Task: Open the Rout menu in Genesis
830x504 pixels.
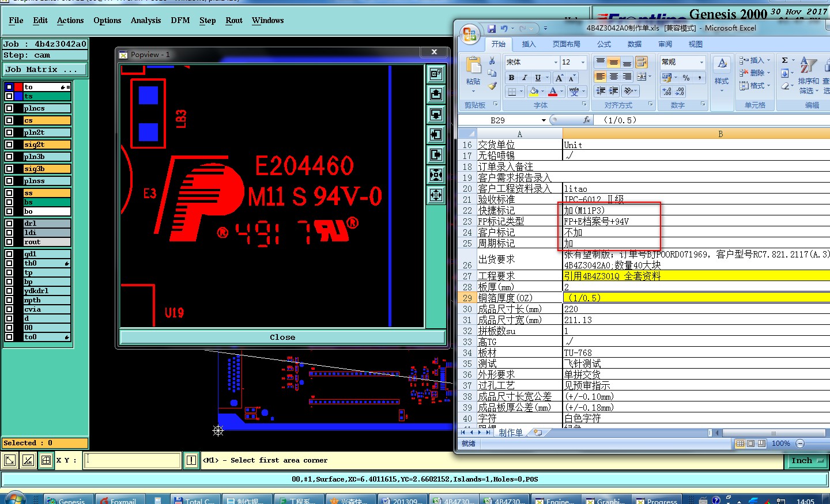Action: 234,20
